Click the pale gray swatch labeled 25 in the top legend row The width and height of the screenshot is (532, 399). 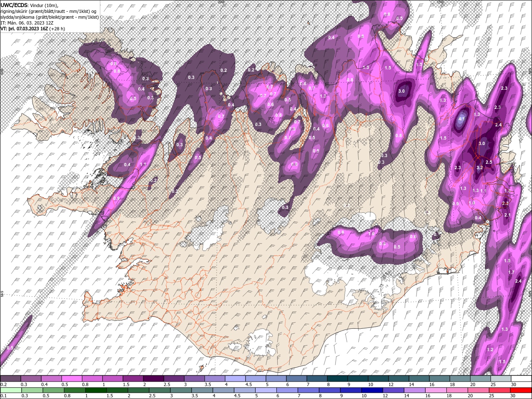tap(500, 379)
